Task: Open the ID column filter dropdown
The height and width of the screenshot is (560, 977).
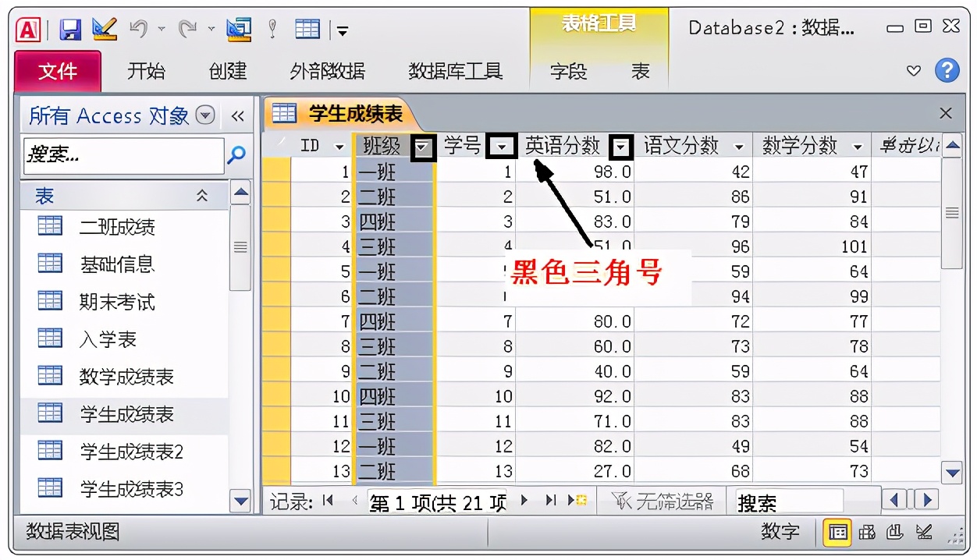Action: pyautogui.click(x=339, y=147)
